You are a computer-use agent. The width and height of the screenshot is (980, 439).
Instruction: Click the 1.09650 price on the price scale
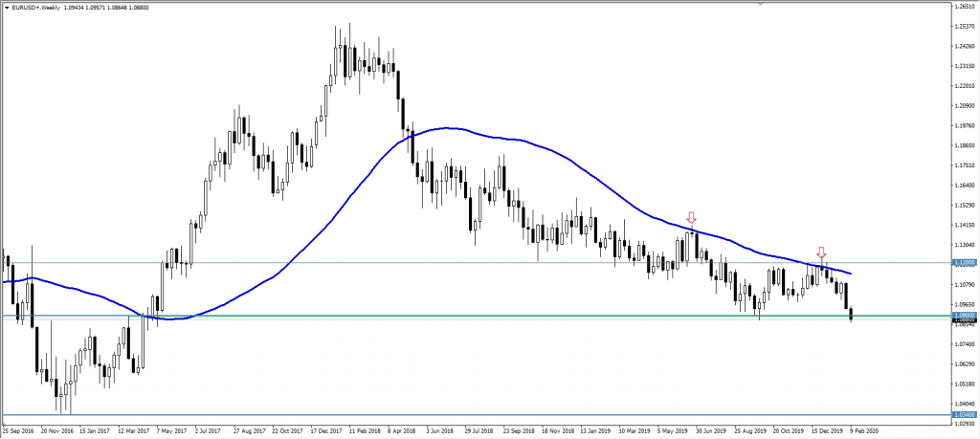(965, 305)
